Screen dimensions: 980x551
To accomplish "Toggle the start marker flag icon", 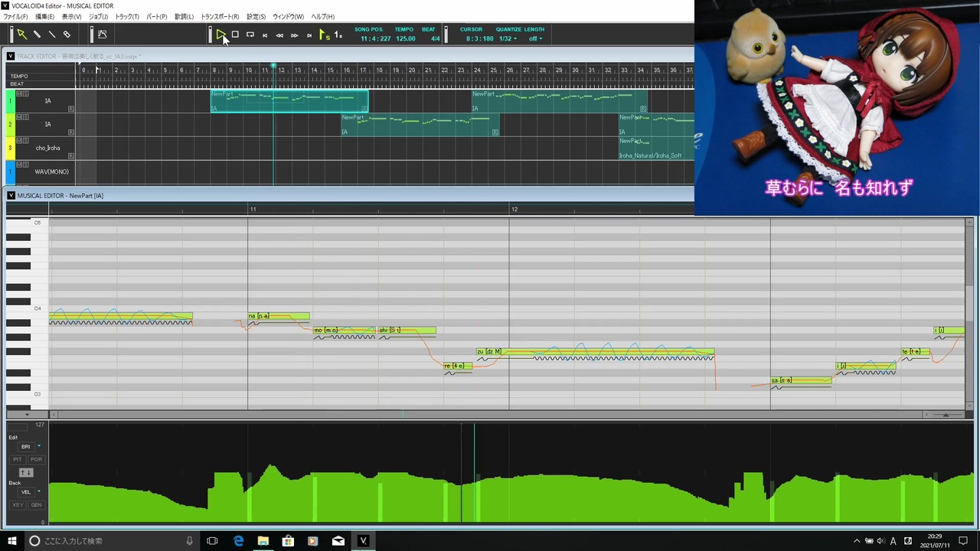I will coord(324,35).
